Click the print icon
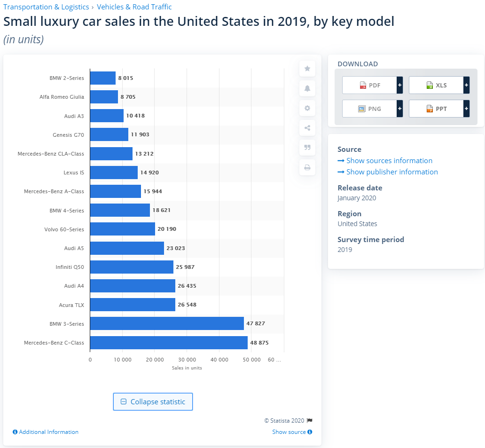The height and width of the screenshot is (448, 485). 307,167
